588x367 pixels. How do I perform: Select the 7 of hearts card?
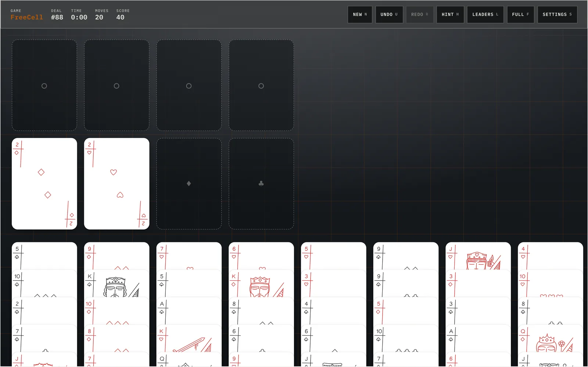[189, 256]
